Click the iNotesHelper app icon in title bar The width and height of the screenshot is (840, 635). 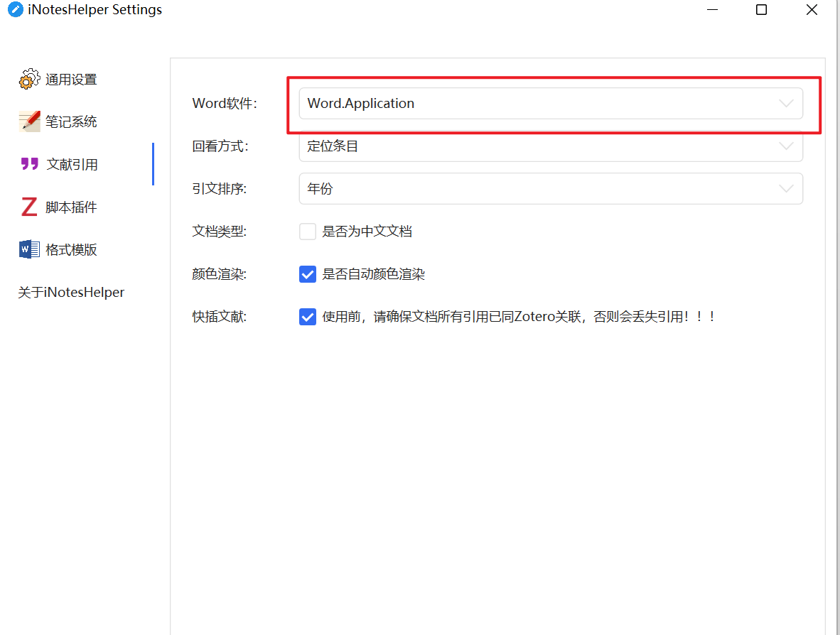point(15,10)
